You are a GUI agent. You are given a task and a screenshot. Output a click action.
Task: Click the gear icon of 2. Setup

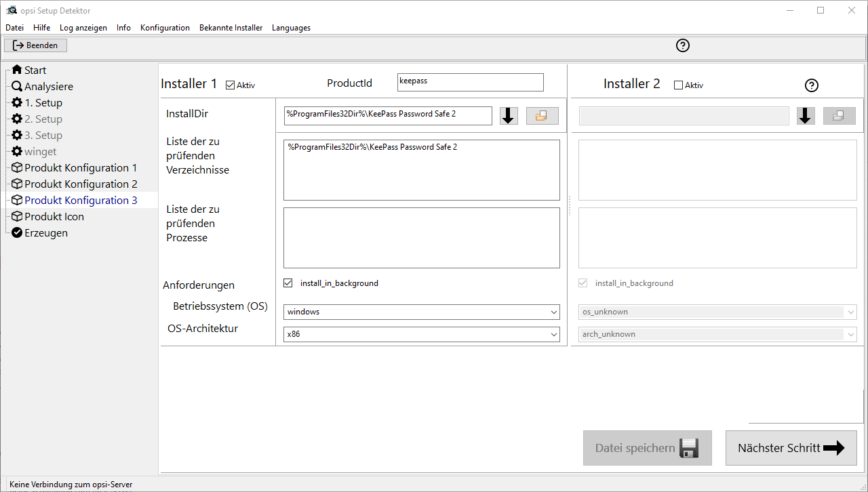click(x=17, y=119)
